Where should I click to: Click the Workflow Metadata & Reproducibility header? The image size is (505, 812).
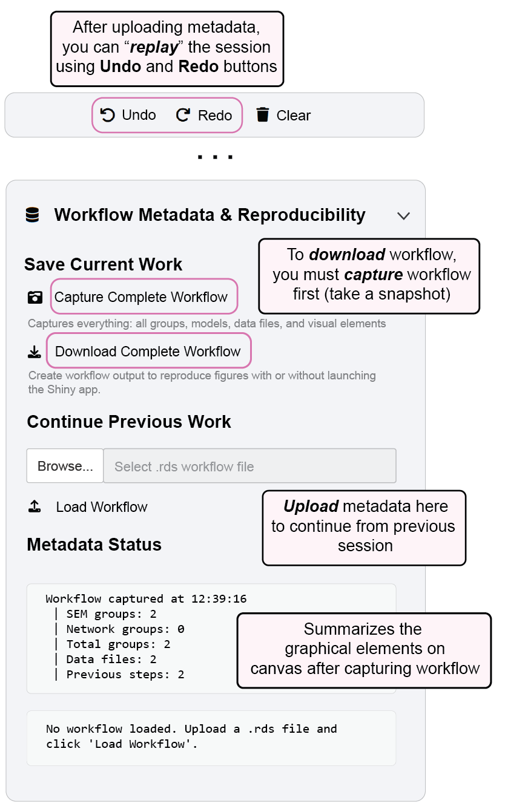point(210,215)
